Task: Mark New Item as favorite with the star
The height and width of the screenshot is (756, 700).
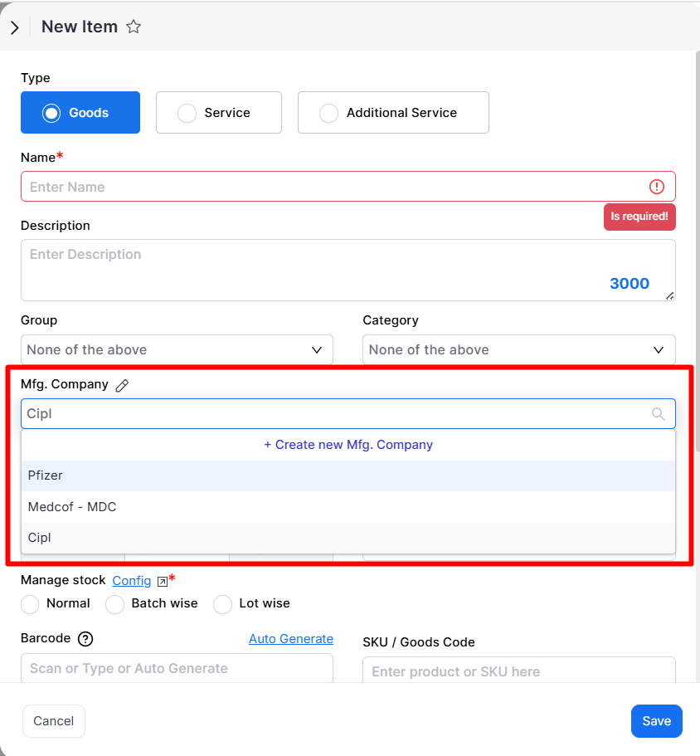Action: [134, 27]
